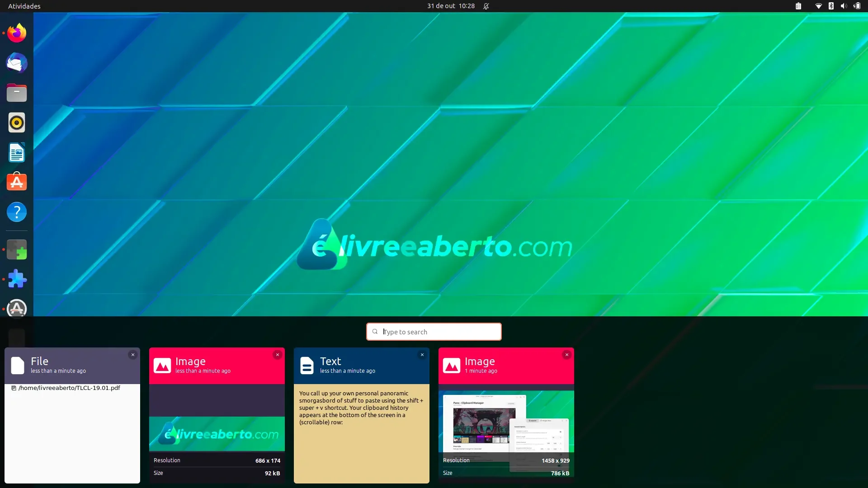The image size is (868, 488).
Task: Click the Text card's document icon
Action: 307,365
